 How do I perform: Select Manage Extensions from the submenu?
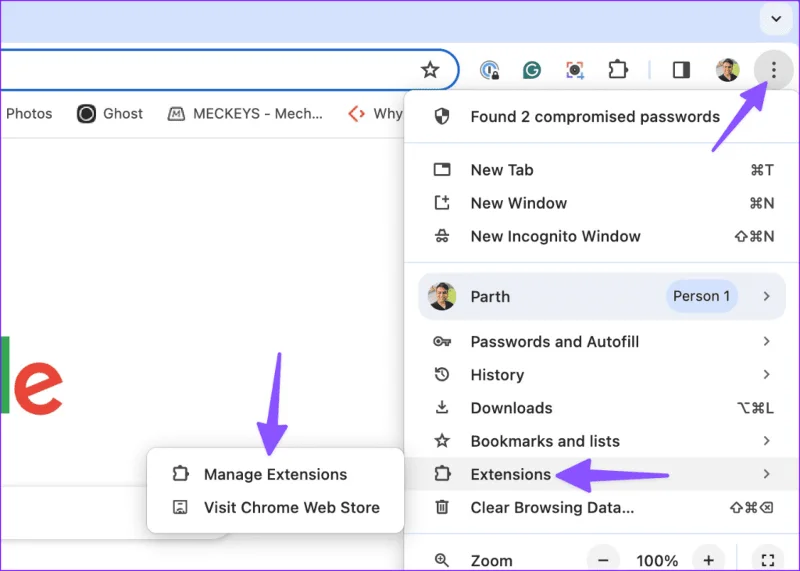(x=276, y=474)
